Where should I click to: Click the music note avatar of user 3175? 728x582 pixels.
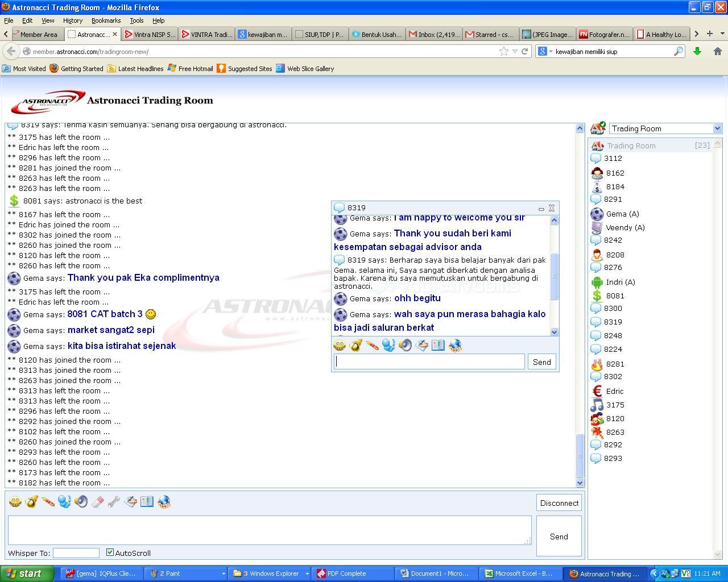click(x=597, y=405)
